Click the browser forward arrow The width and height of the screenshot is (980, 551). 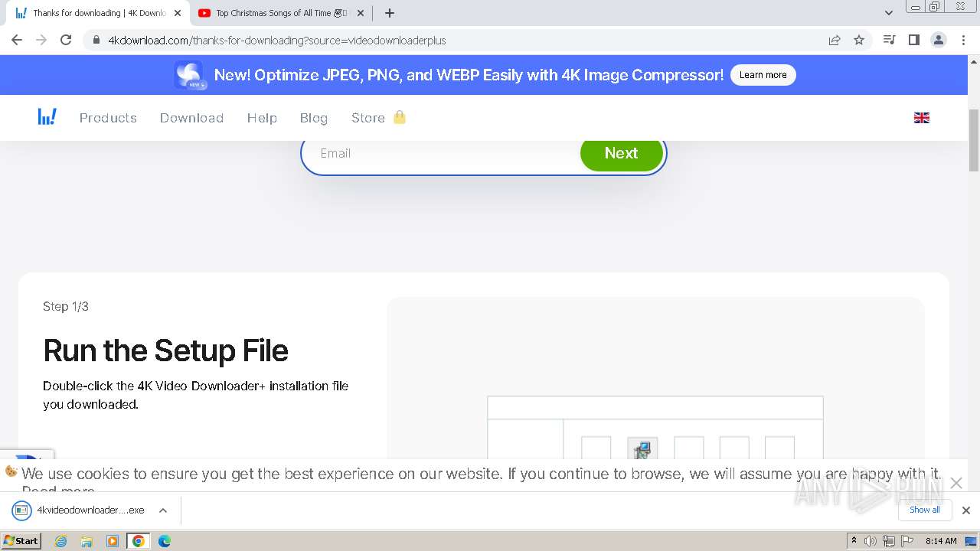[x=41, y=40]
